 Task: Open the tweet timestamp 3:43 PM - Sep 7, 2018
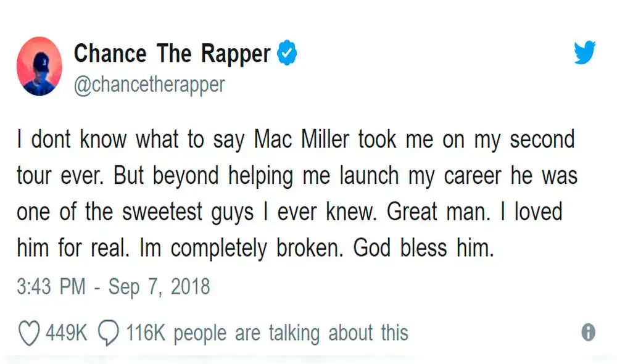pyautogui.click(x=112, y=286)
